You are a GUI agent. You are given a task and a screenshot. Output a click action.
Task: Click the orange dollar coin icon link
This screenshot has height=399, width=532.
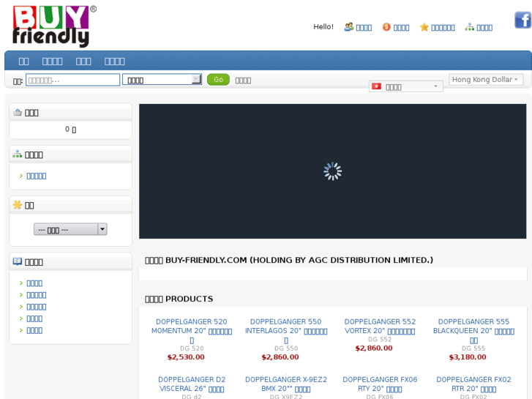click(x=396, y=27)
